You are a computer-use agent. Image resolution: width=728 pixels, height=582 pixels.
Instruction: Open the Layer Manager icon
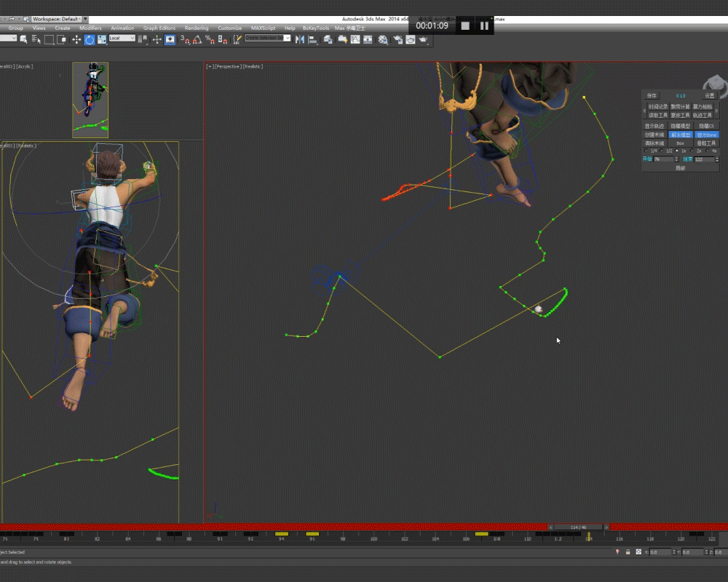tap(328, 40)
